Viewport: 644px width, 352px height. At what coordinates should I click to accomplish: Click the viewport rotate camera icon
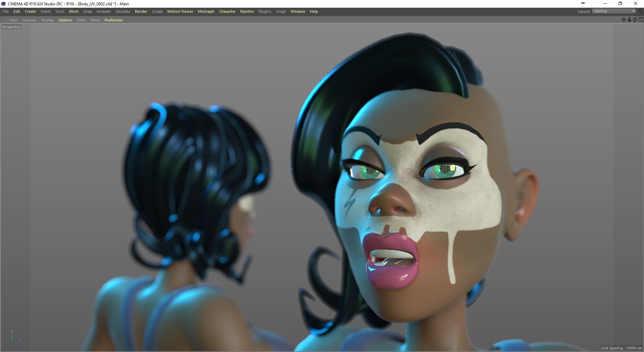[635, 20]
